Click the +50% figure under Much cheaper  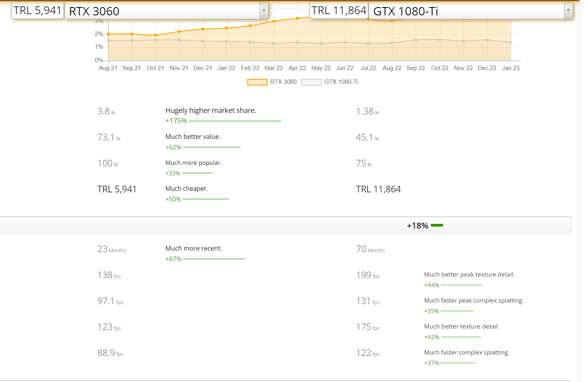point(173,199)
